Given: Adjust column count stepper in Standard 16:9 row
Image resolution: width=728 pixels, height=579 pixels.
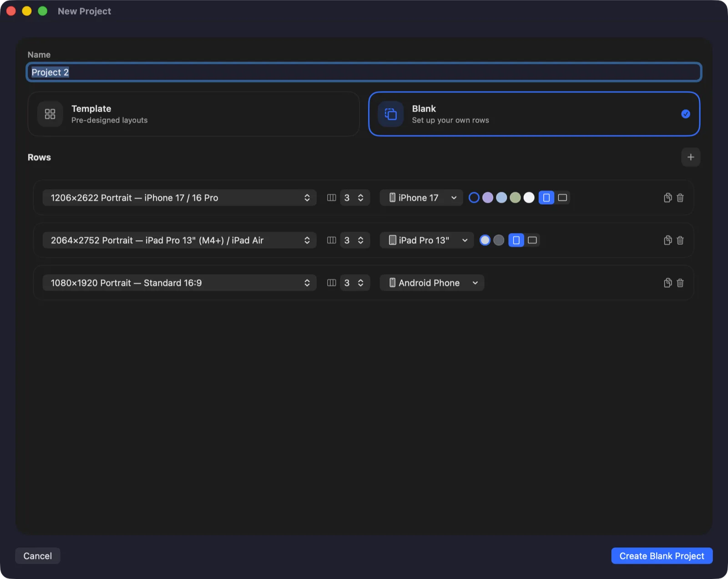Looking at the screenshot, I should click(360, 283).
